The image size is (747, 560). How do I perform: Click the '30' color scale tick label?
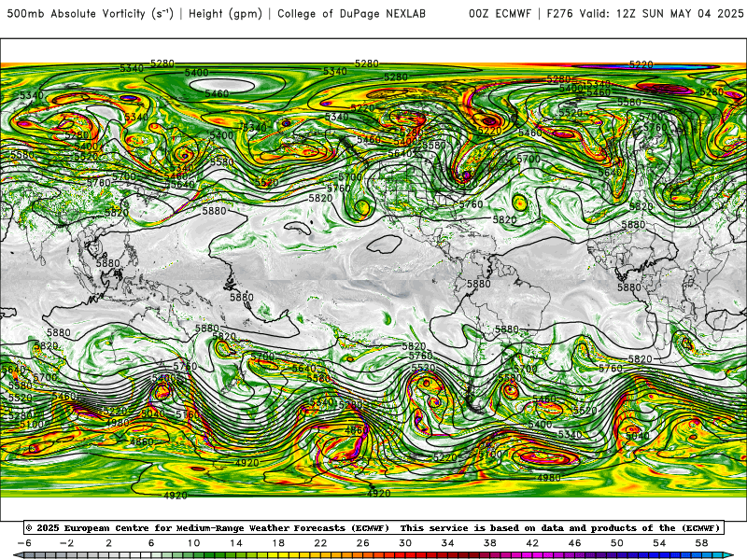coord(405,543)
